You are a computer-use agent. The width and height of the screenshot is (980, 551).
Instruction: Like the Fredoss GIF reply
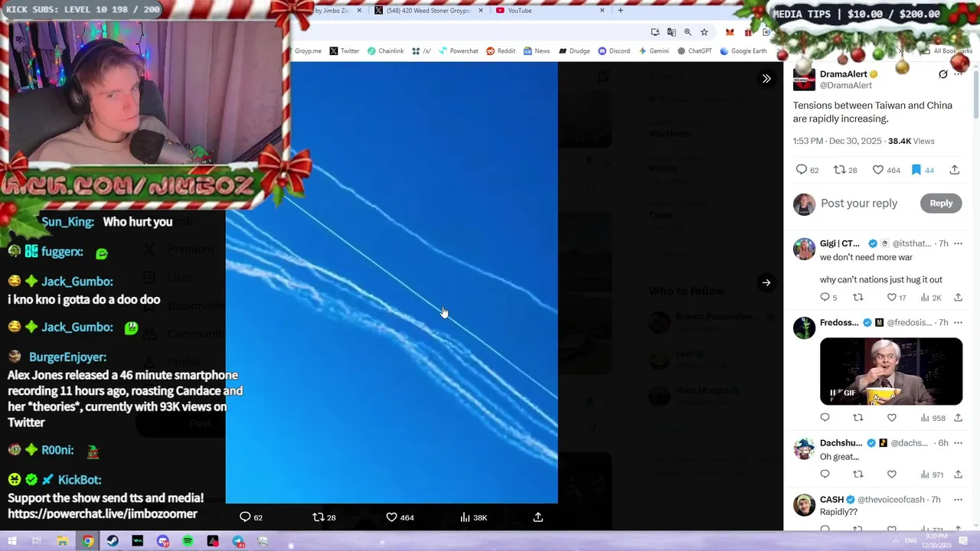(891, 418)
